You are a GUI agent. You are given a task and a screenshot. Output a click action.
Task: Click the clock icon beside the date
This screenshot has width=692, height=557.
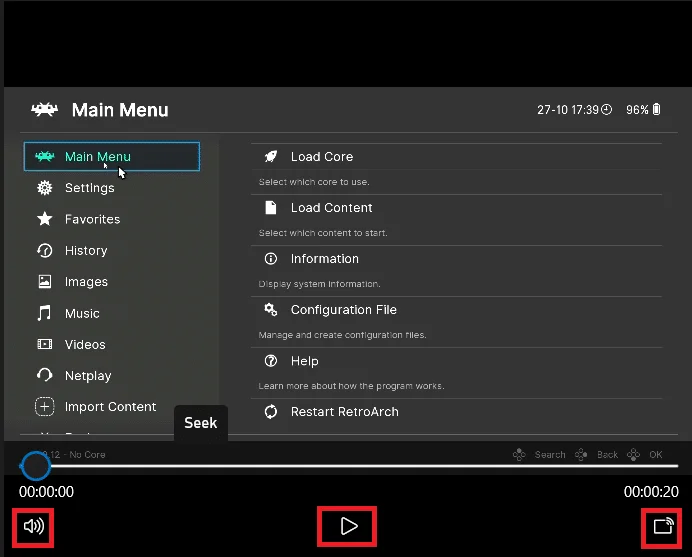point(607,109)
